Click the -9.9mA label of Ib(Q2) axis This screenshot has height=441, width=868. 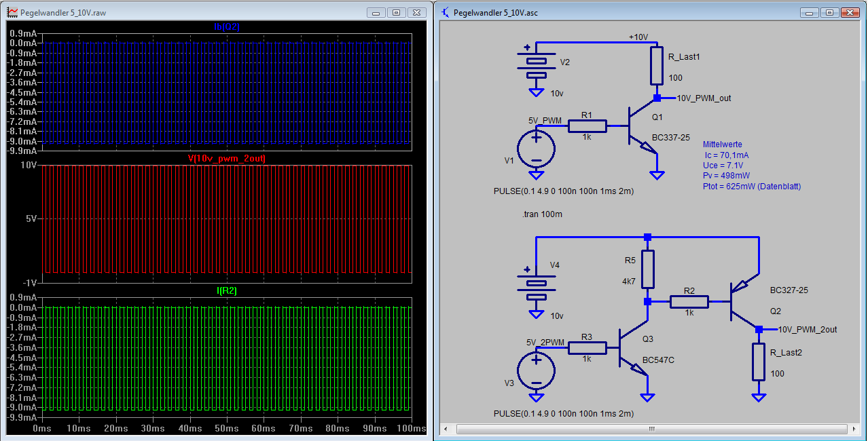[22, 150]
